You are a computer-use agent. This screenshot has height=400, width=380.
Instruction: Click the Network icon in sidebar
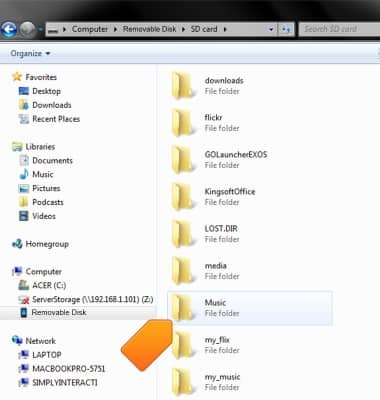pos(17,341)
